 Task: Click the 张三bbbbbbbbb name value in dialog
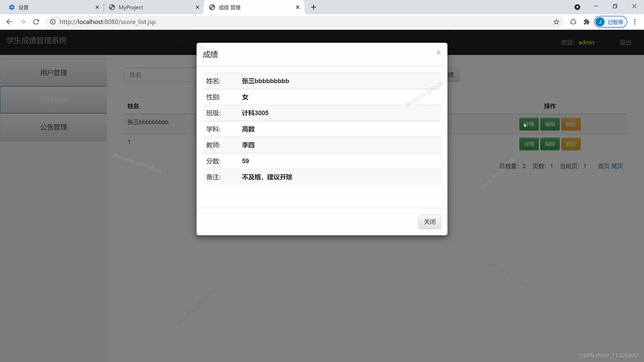[265, 81]
